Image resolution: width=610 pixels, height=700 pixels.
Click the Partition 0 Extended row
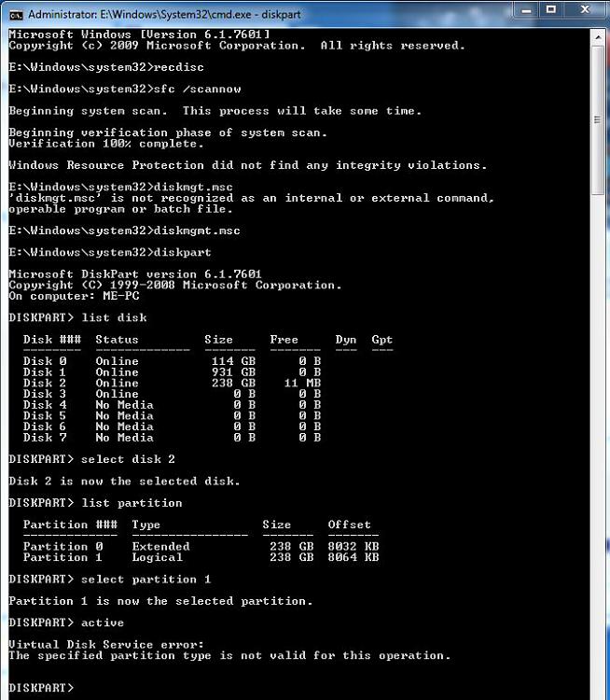[x=201, y=546]
